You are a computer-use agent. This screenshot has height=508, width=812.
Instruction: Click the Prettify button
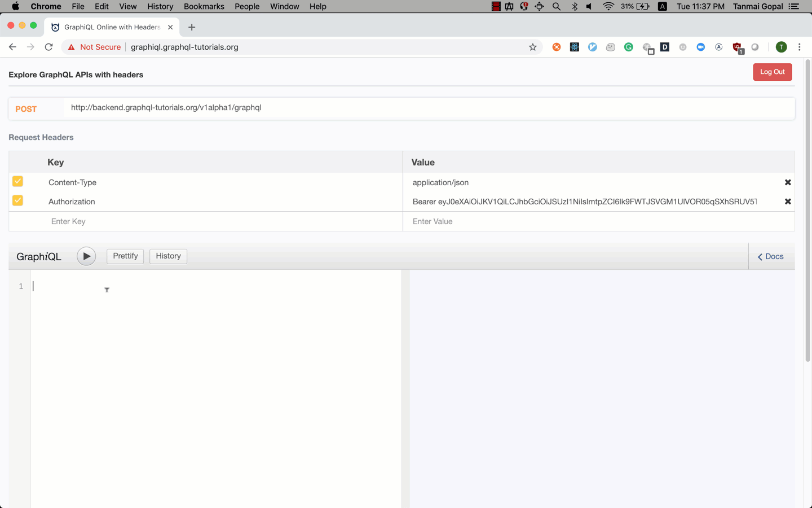point(125,256)
